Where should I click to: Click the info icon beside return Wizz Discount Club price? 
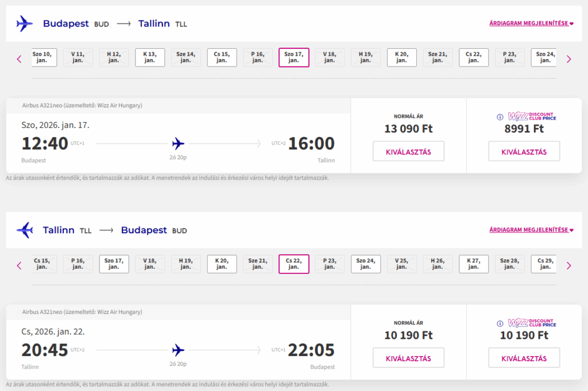[x=500, y=323]
